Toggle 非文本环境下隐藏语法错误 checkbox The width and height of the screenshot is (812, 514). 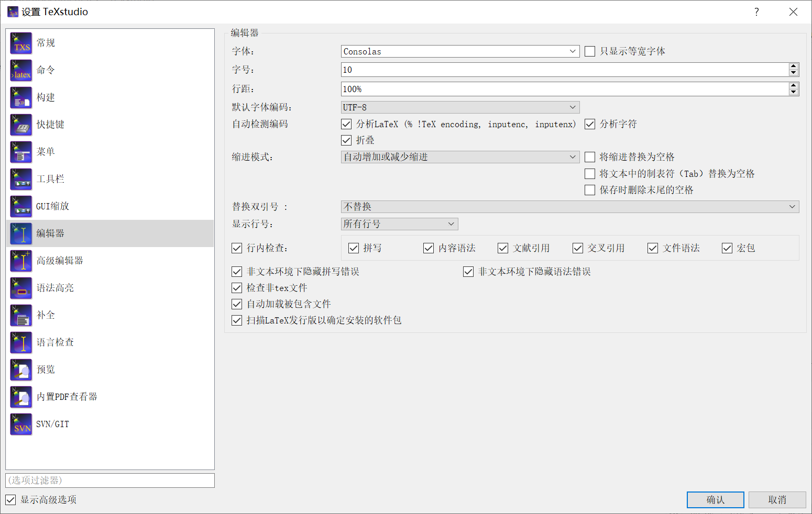point(468,272)
